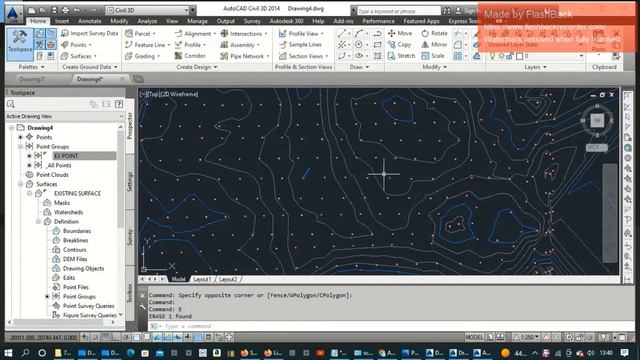Expand the Points tree node
Image resolution: width=640 pixels, height=360 pixels.
pos(20,137)
